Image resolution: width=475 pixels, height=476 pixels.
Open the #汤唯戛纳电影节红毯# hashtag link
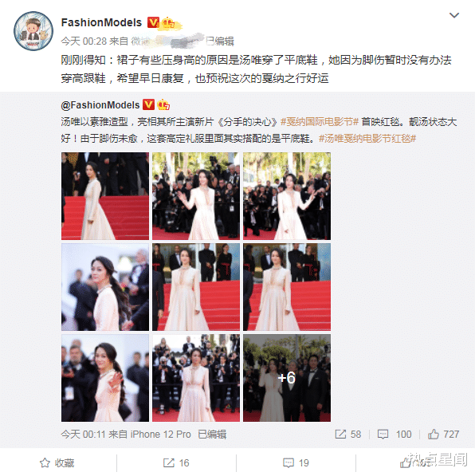[x=367, y=139]
